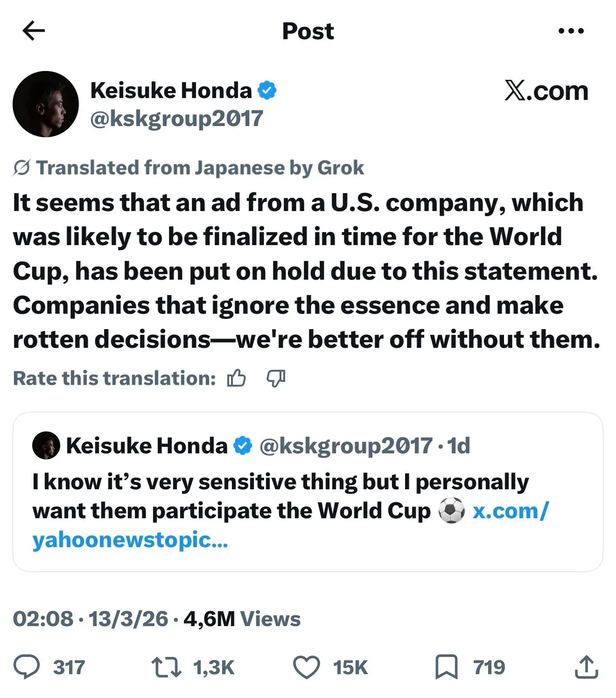Share the post via the share icon
The image size is (616, 698).
pos(586,667)
